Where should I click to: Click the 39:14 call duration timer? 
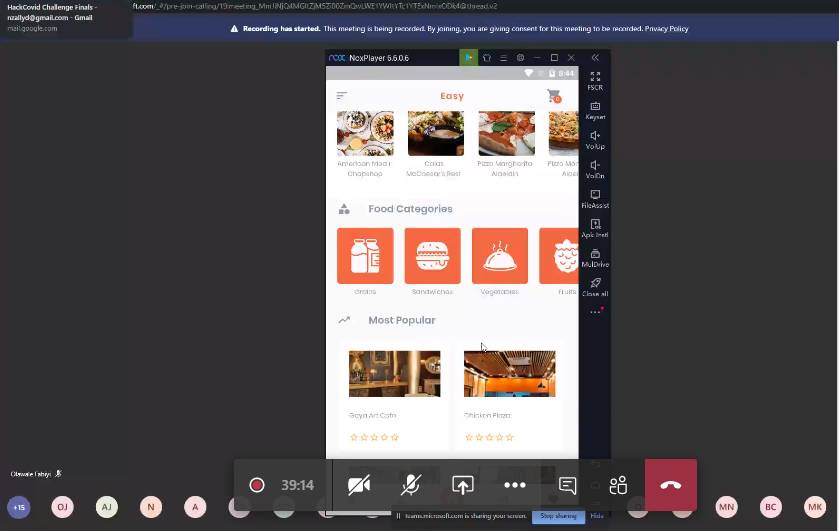(x=298, y=485)
